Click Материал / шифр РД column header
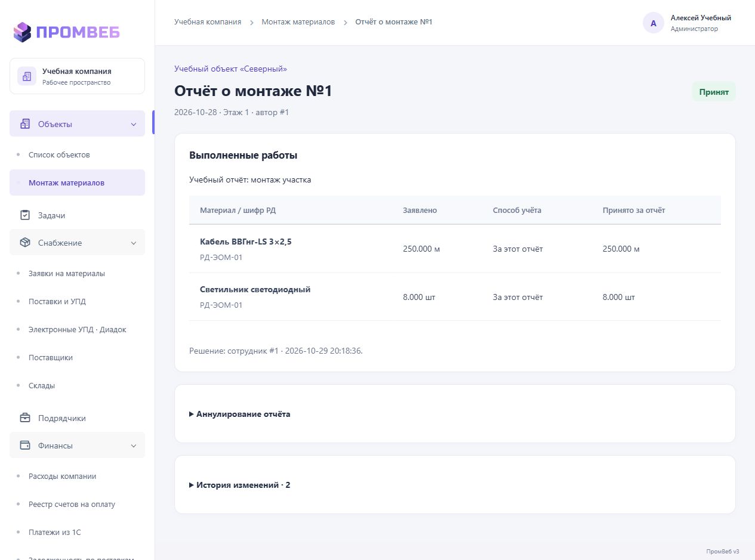Image resolution: width=755 pixels, height=560 pixels. [x=238, y=210]
